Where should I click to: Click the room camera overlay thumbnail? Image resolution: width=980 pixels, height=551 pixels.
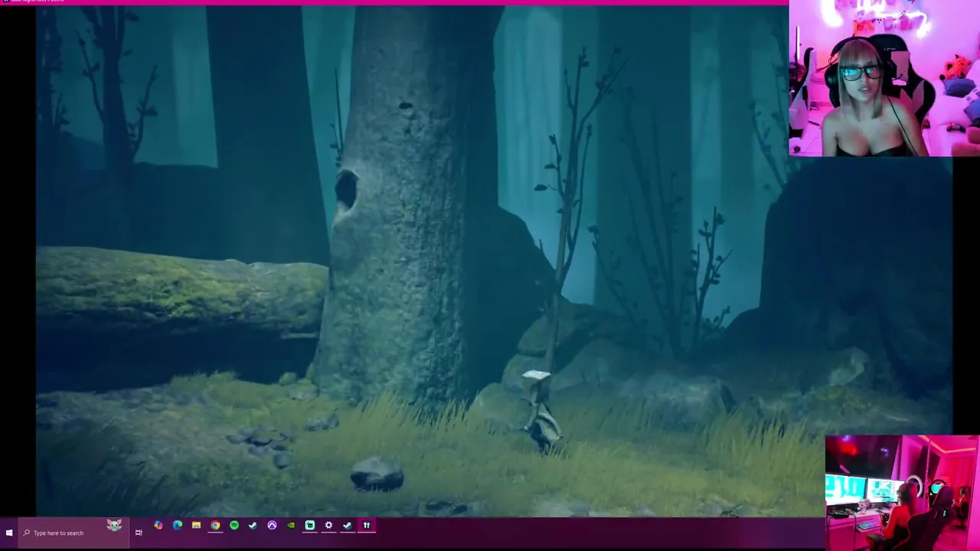click(902, 493)
